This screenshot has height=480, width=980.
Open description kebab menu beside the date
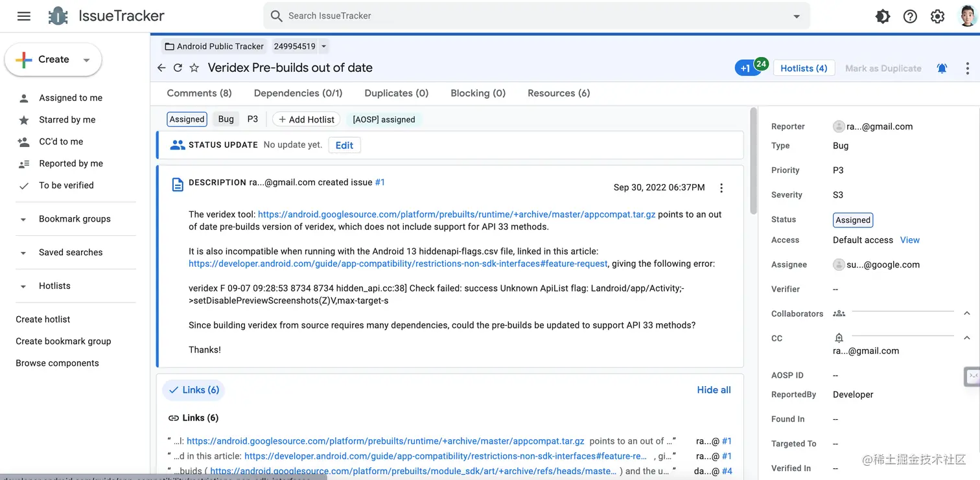pyautogui.click(x=721, y=188)
